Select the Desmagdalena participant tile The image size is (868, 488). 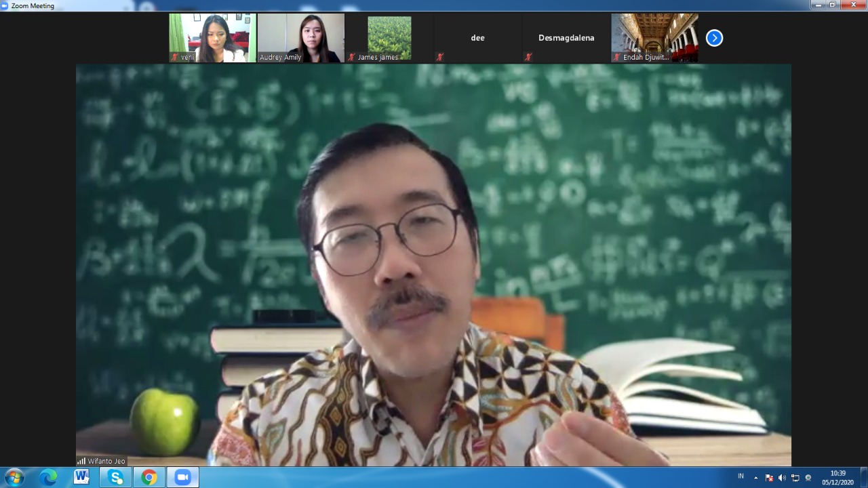pos(566,38)
